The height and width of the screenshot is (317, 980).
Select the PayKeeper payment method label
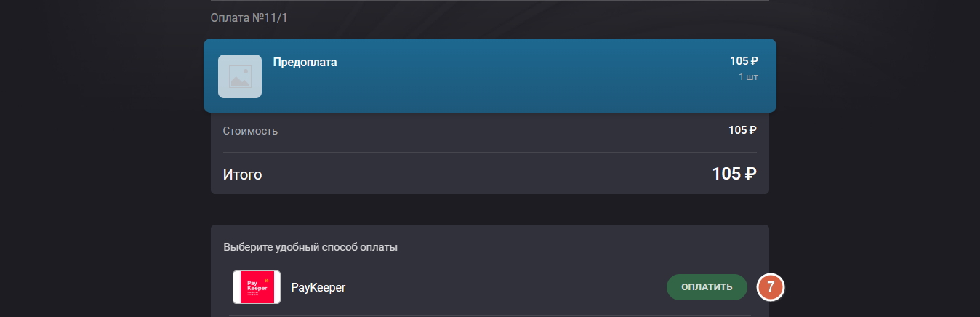318,287
